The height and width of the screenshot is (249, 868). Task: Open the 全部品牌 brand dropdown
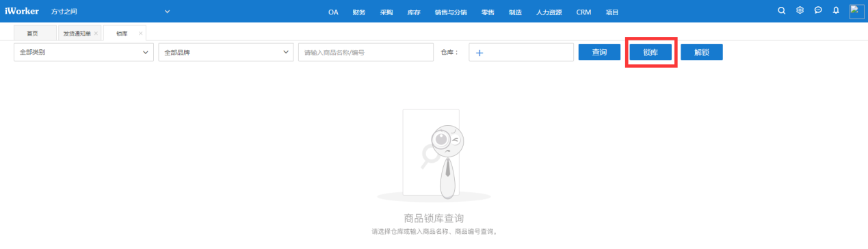tap(226, 52)
